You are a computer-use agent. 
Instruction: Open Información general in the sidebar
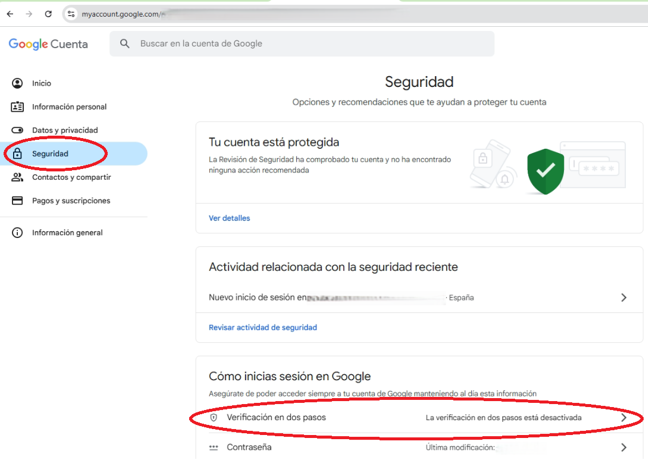pyautogui.click(x=67, y=233)
